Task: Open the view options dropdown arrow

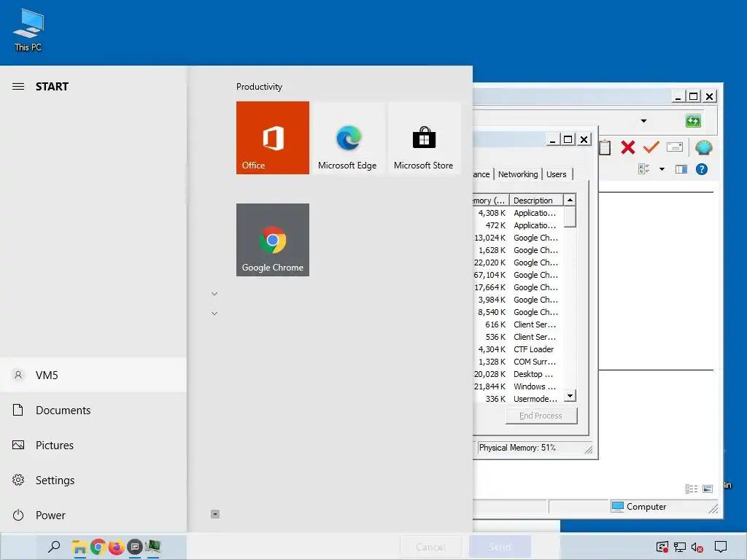Action: pyautogui.click(x=662, y=169)
